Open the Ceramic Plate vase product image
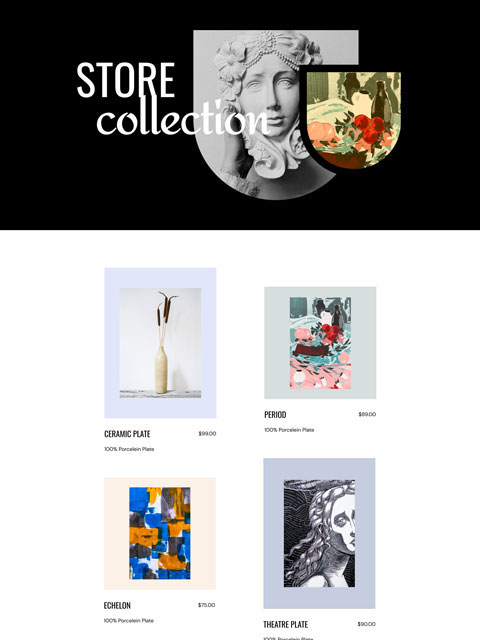The height and width of the screenshot is (640, 480). [160, 343]
